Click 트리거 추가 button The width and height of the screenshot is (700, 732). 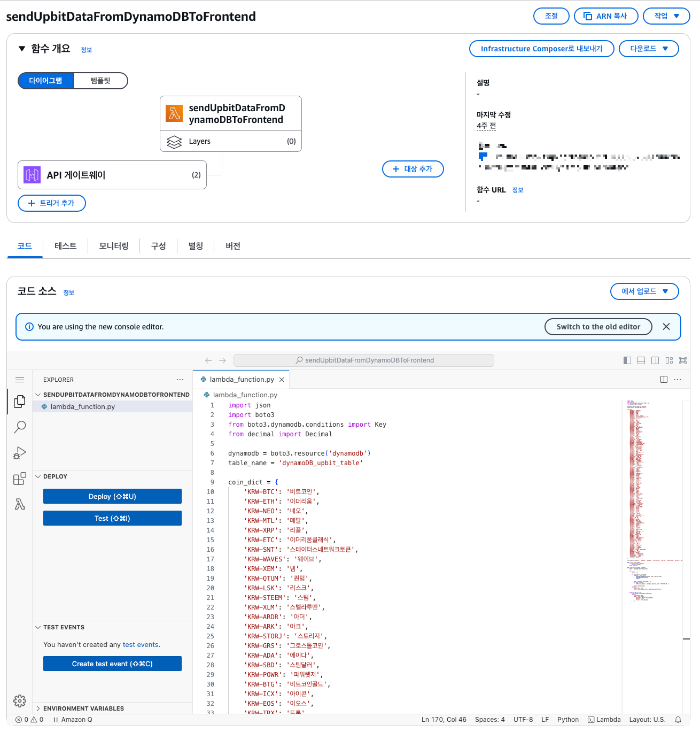(x=52, y=203)
